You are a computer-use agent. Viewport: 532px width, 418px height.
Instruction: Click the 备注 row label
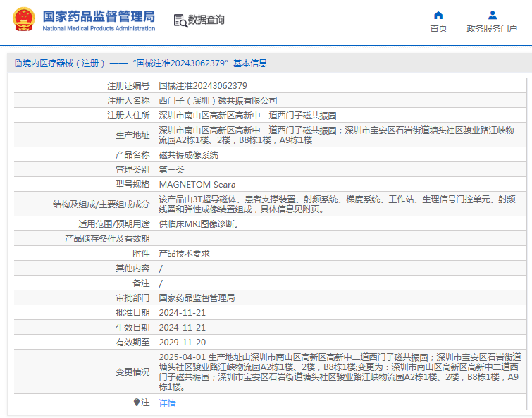[141, 283]
